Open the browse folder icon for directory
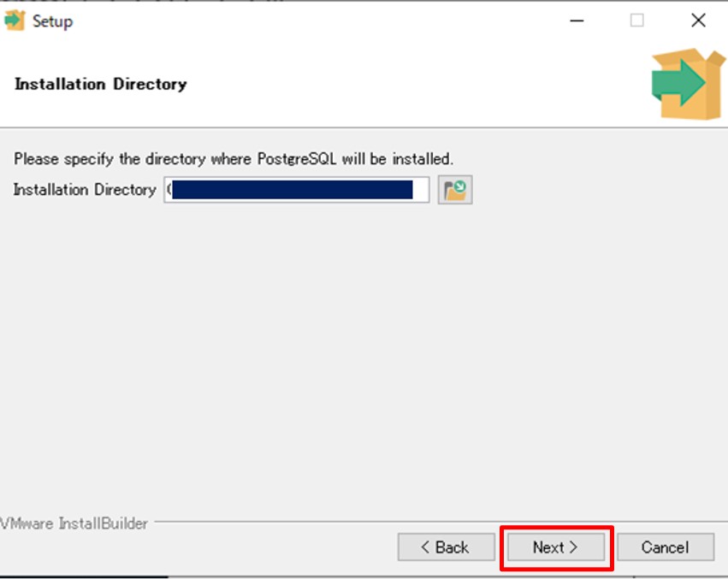The height and width of the screenshot is (579, 728). pyautogui.click(x=455, y=190)
